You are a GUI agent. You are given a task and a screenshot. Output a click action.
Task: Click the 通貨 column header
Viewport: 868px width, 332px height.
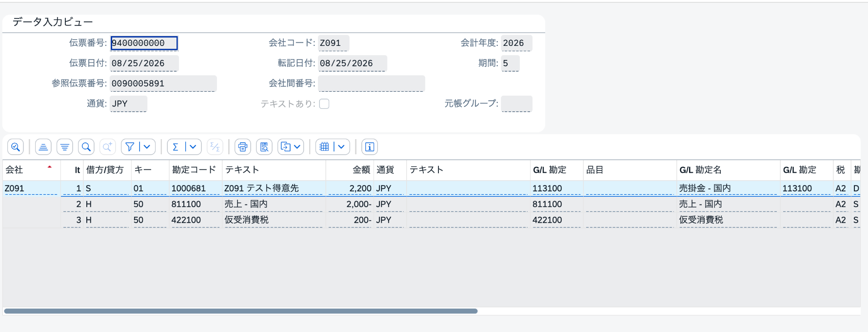[390, 170]
